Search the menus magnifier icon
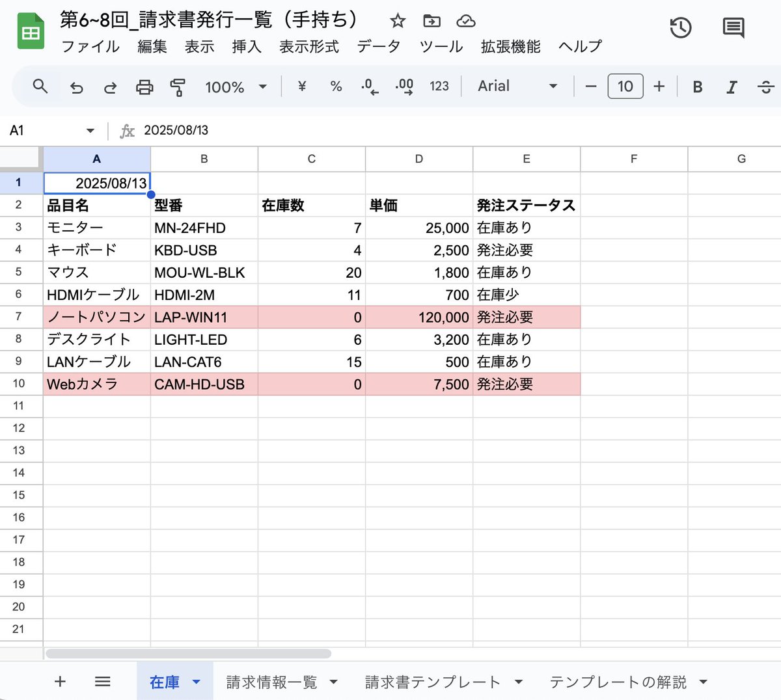 (40, 86)
